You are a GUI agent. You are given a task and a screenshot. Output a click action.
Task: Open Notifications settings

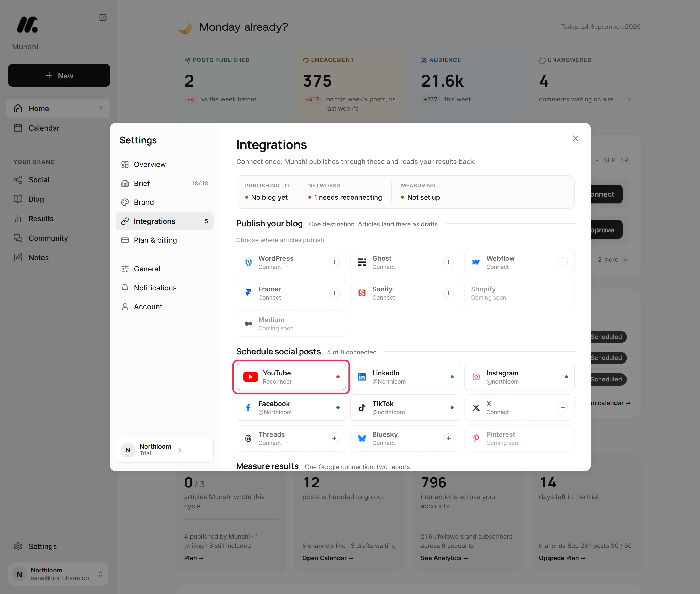point(164,288)
